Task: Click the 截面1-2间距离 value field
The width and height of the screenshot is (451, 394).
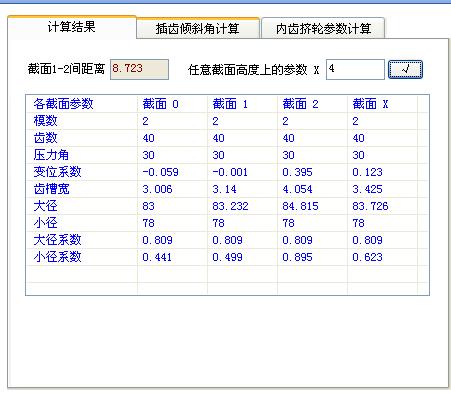Action: tap(139, 69)
